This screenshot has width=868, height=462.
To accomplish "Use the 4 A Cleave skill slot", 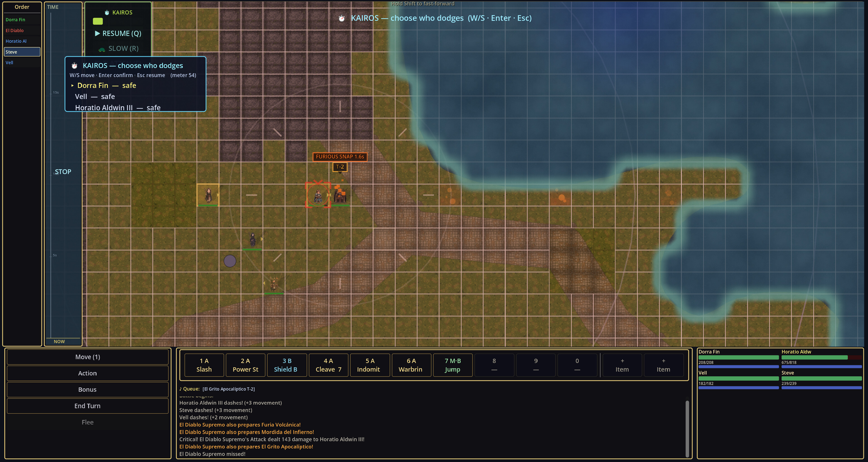I will click(329, 365).
